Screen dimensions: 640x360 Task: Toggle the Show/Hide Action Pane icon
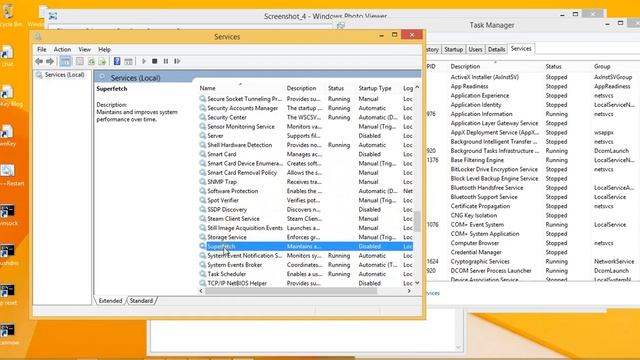click(x=129, y=61)
